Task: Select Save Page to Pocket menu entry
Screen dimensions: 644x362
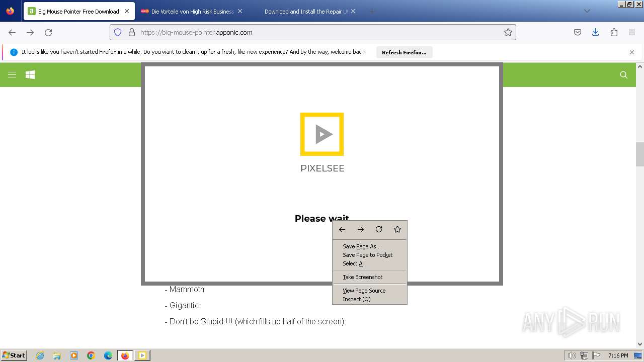Action: click(x=370, y=255)
